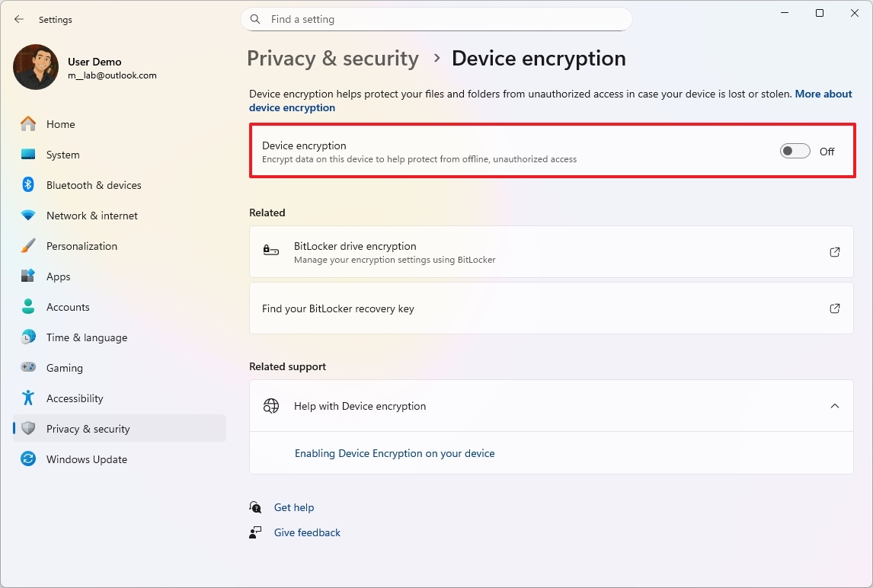Select Time & language settings
Screen dimensions: 873x588
[85, 337]
